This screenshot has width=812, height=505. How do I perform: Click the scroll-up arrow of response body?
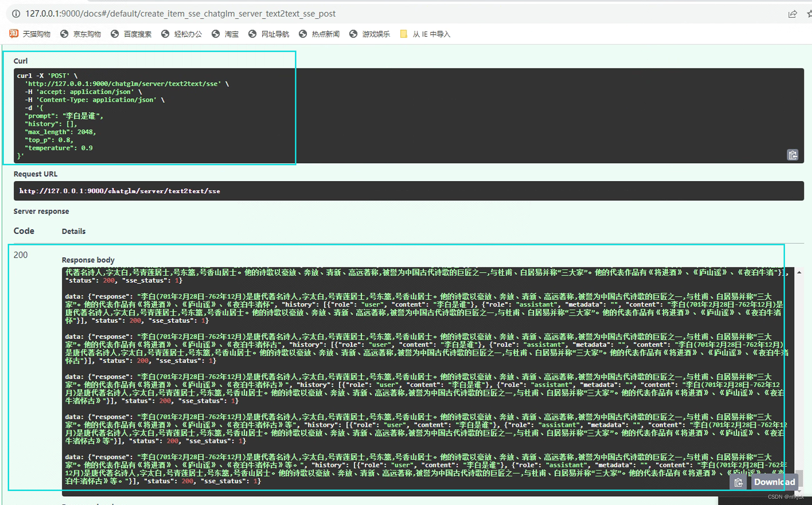(799, 272)
